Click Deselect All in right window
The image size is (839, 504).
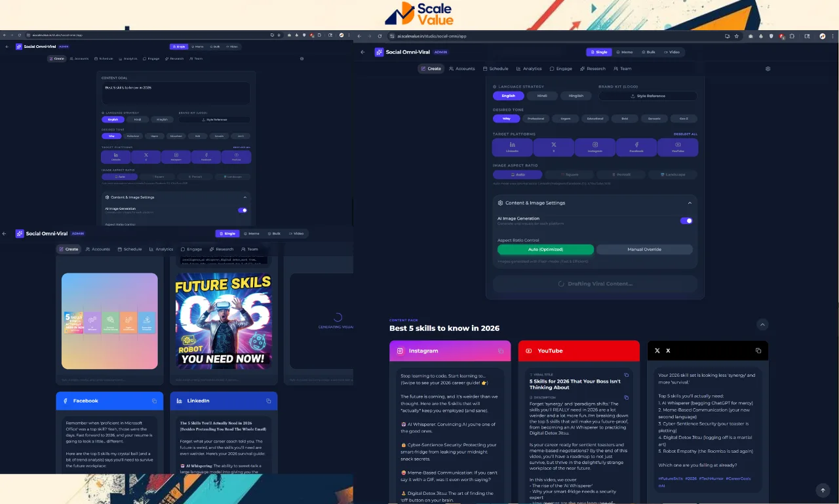(x=686, y=134)
